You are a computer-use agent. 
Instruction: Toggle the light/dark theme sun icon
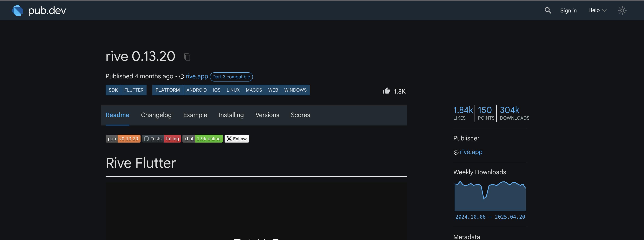point(622,10)
